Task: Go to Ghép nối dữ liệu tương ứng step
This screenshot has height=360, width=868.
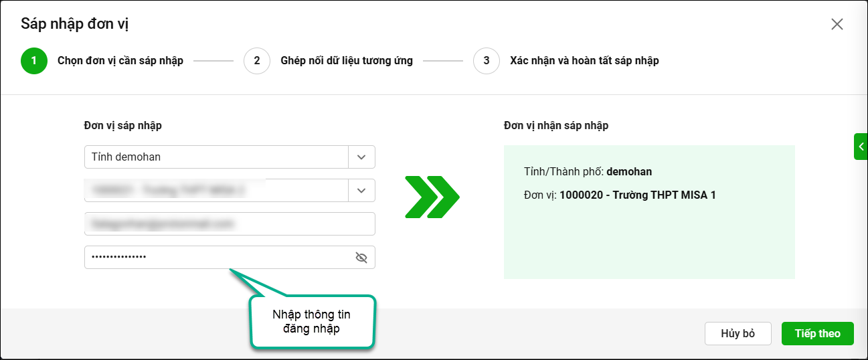Action: [x=347, y=61]
